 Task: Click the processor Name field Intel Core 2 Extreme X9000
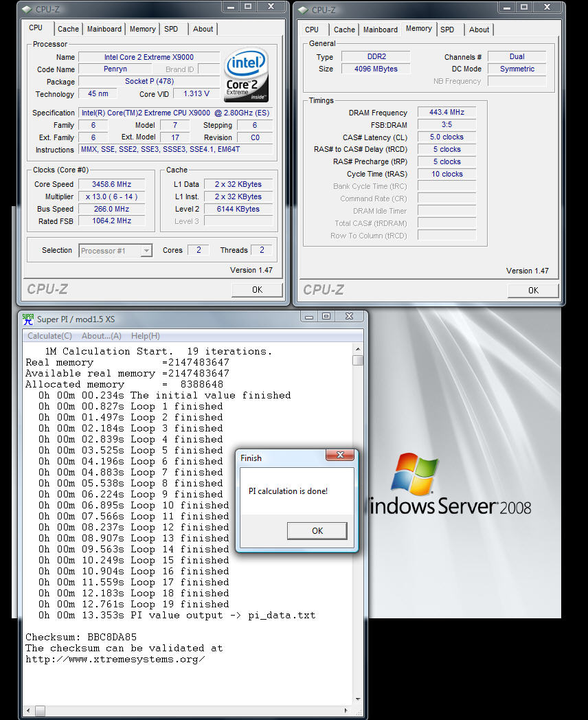tap(149, 57)
